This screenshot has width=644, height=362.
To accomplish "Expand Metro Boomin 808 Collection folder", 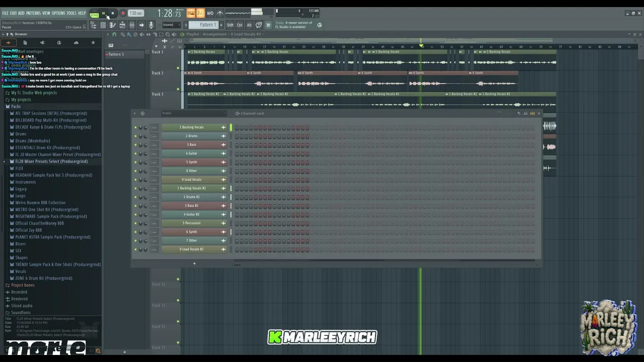I will pyautogui.click(x=40, y=203).
